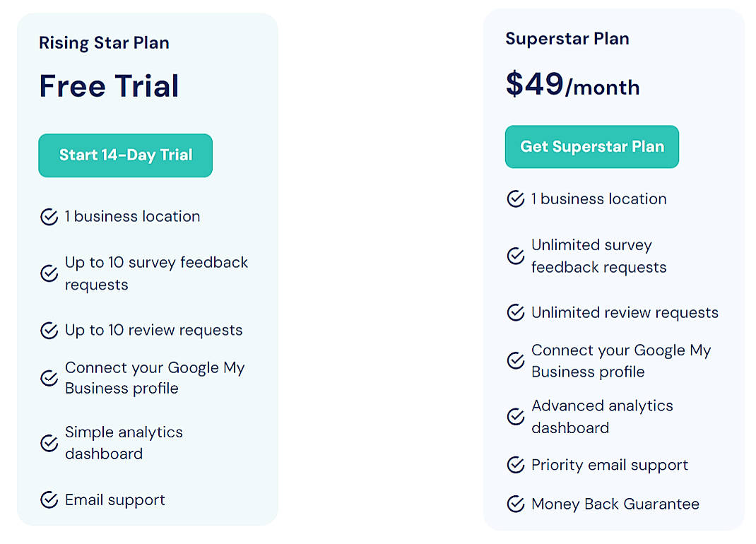
Task: Click the Start 14-Day Trial button
Action: point(125,155)
